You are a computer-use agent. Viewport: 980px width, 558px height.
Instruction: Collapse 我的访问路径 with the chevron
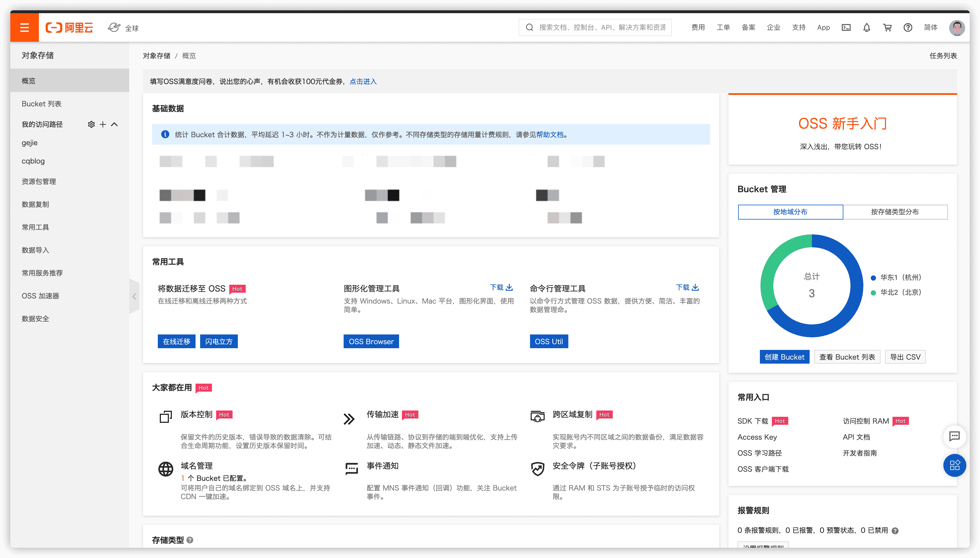[114, 124]
